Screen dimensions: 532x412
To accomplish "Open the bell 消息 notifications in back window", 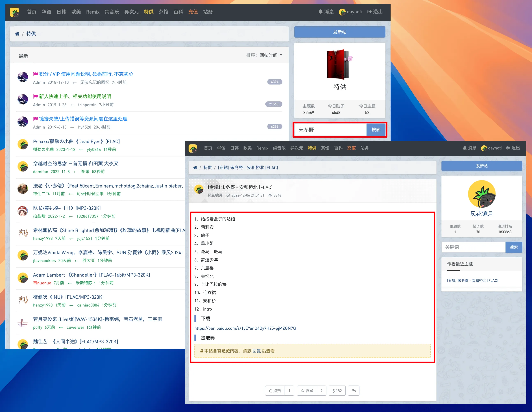I will pos(326,12).
